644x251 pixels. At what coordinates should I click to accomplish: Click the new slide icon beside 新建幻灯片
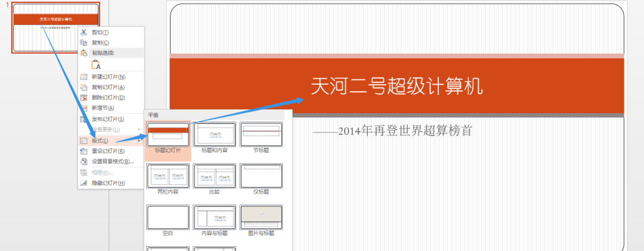coord(84,77)
